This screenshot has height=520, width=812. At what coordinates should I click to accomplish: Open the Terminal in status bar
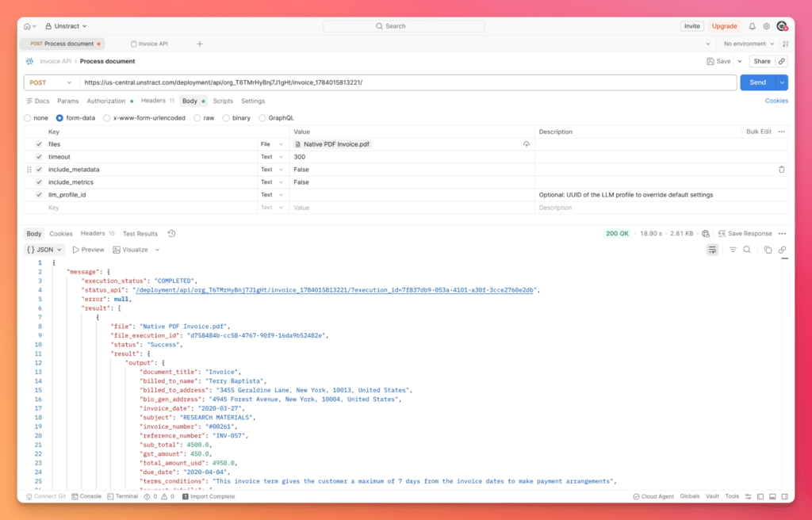pyautogui.click(x=123, y=496)
